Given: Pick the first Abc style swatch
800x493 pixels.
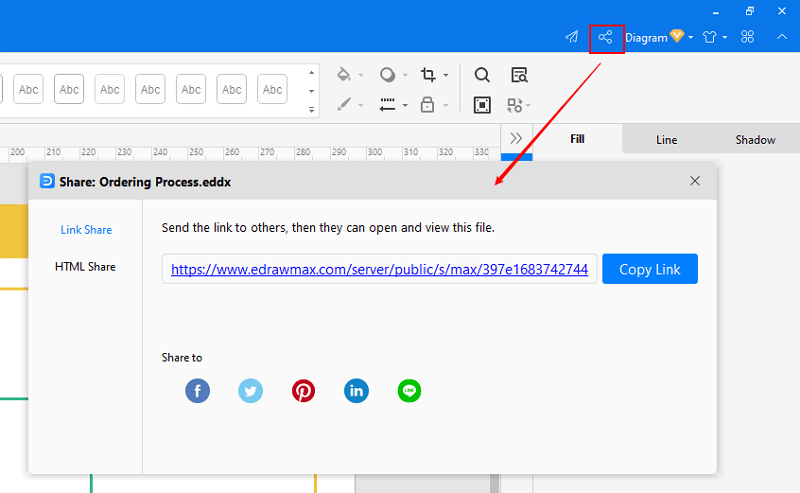Looking at the screenshot, I should click(28, 89).
